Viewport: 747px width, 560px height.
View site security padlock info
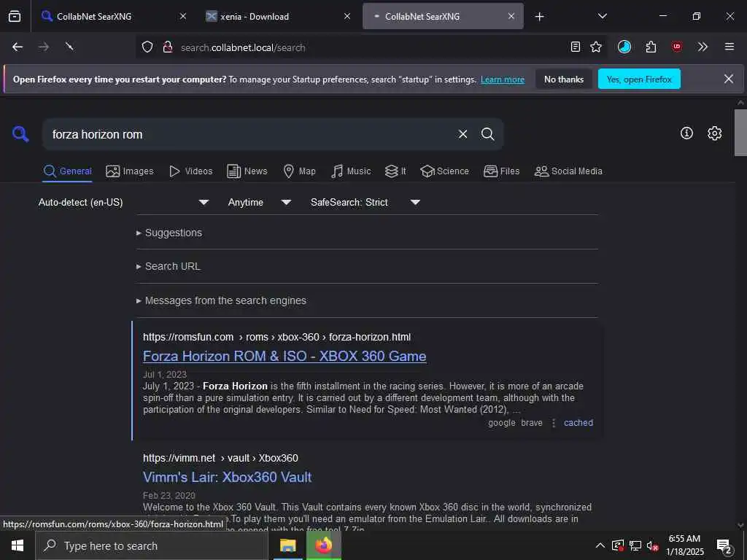[167, 47]
